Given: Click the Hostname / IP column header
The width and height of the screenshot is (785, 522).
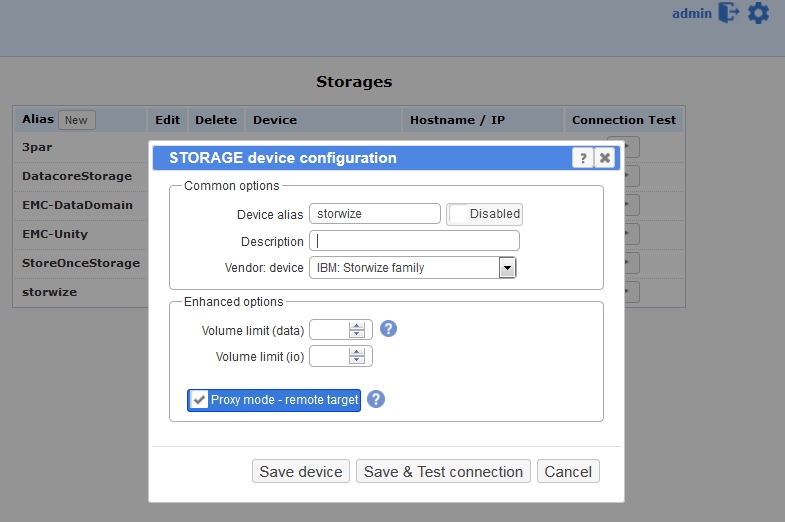Looking at the screenshot, I should pos(457,120).
